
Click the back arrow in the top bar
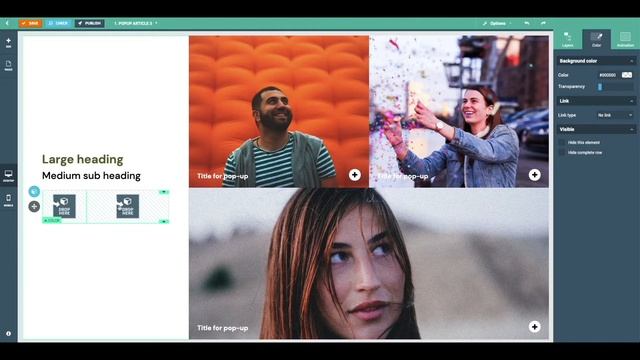point(7,23)
